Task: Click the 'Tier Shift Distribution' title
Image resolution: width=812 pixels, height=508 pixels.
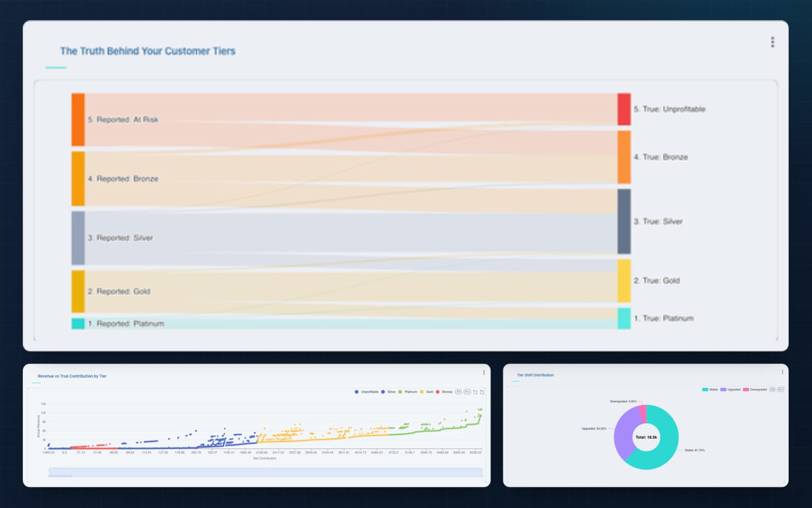Action: click(535, 375)
